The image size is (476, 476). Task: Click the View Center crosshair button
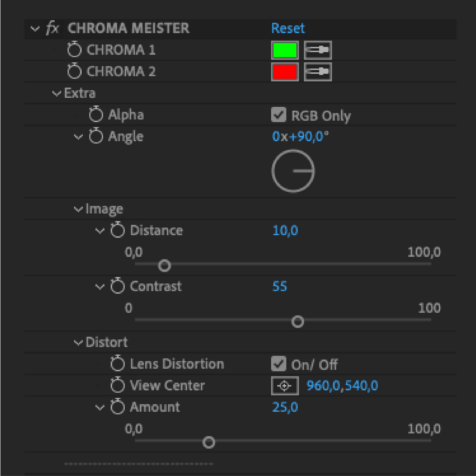(285, 386)
